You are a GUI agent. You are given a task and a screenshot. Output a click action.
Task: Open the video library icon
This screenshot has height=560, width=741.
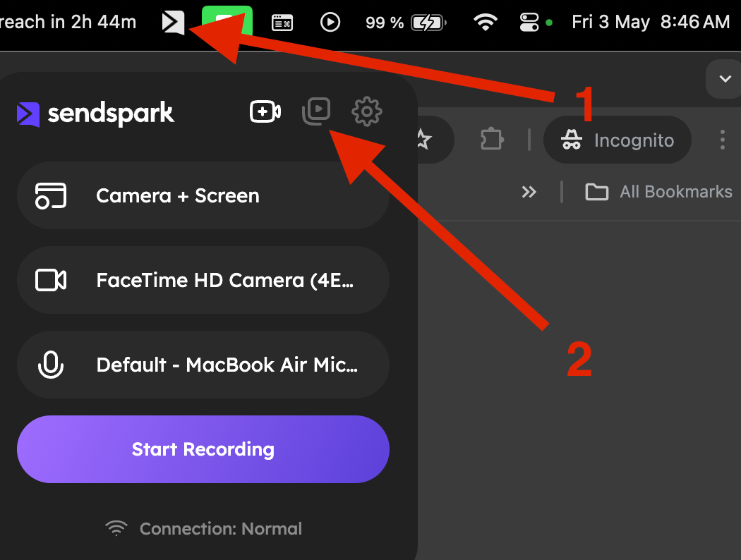[316, 111]
